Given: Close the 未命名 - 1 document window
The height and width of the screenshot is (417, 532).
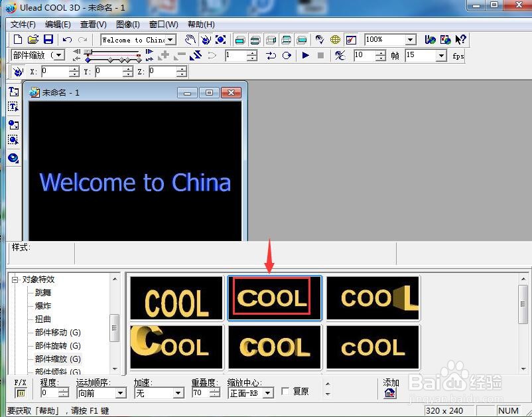Looking at the screenshot, I should (x=231, y=93).
